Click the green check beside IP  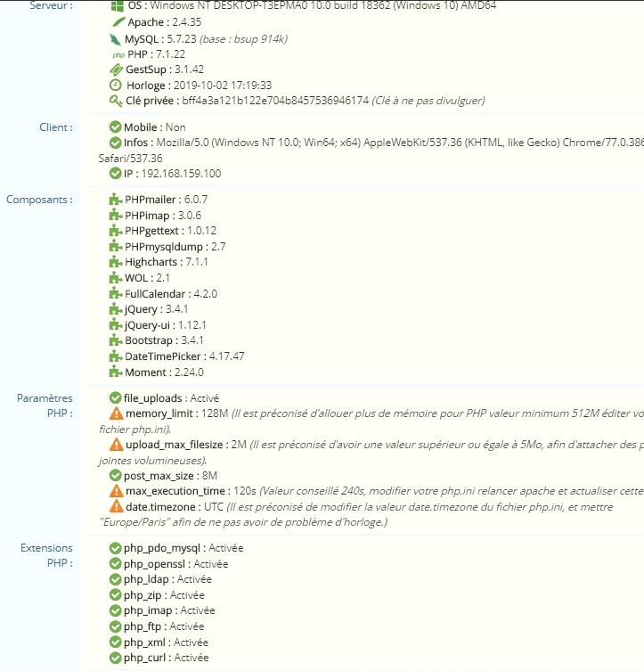(x=115, y=173)
